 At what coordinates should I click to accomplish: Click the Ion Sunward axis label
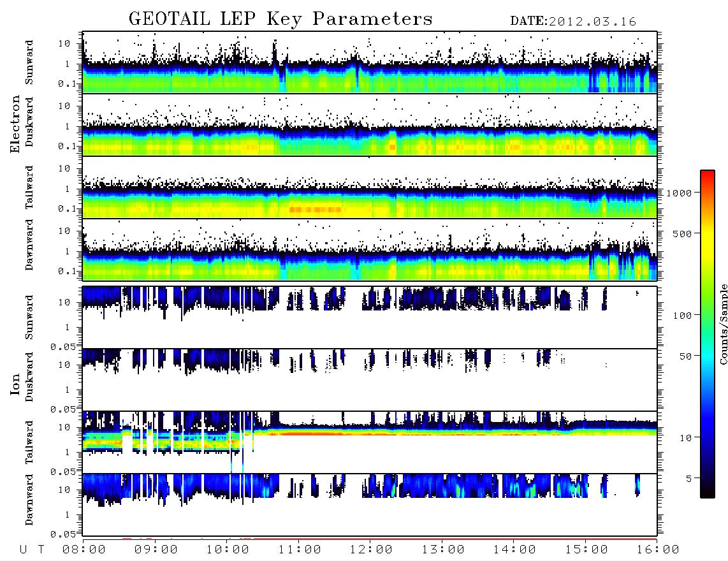[x=29, y=317]
